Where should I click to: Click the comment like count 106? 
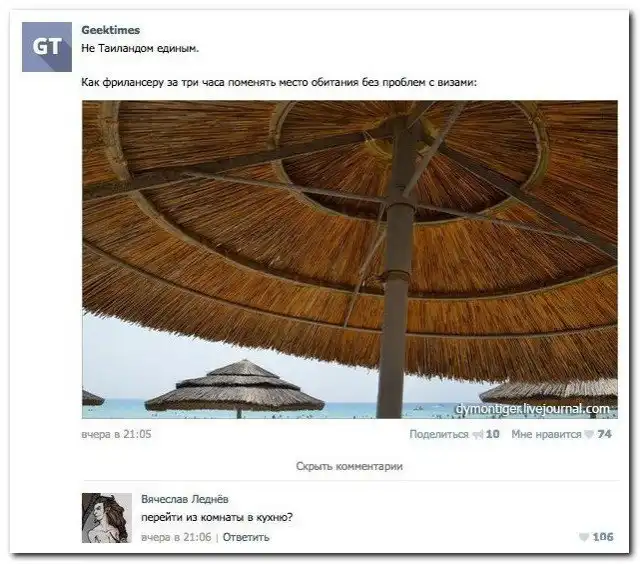point(602,537)
